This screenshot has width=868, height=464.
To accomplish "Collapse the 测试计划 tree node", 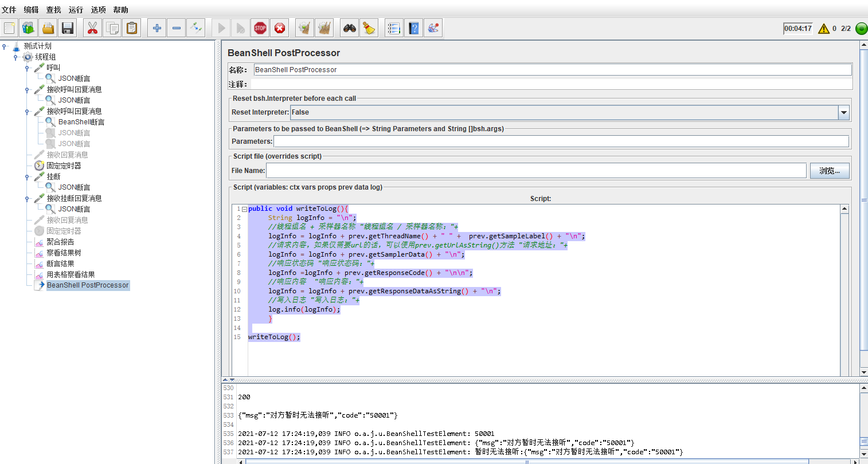I will pos(5,46).
